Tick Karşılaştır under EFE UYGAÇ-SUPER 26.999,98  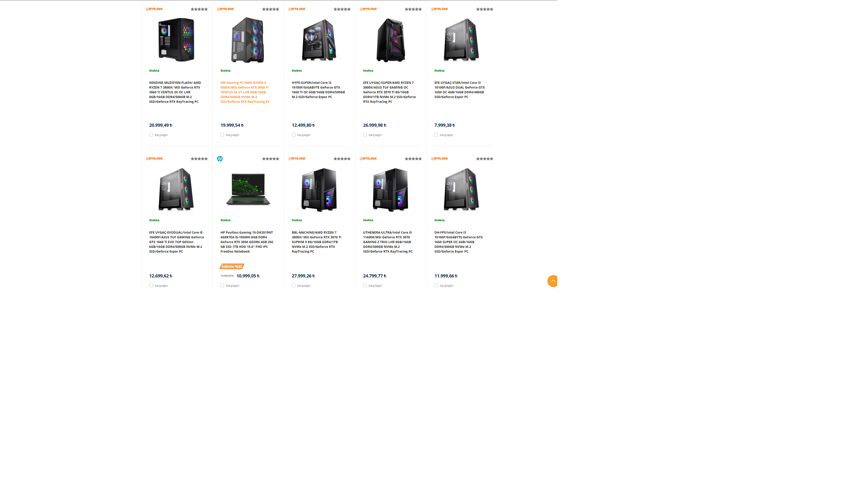tap(365, 135)
